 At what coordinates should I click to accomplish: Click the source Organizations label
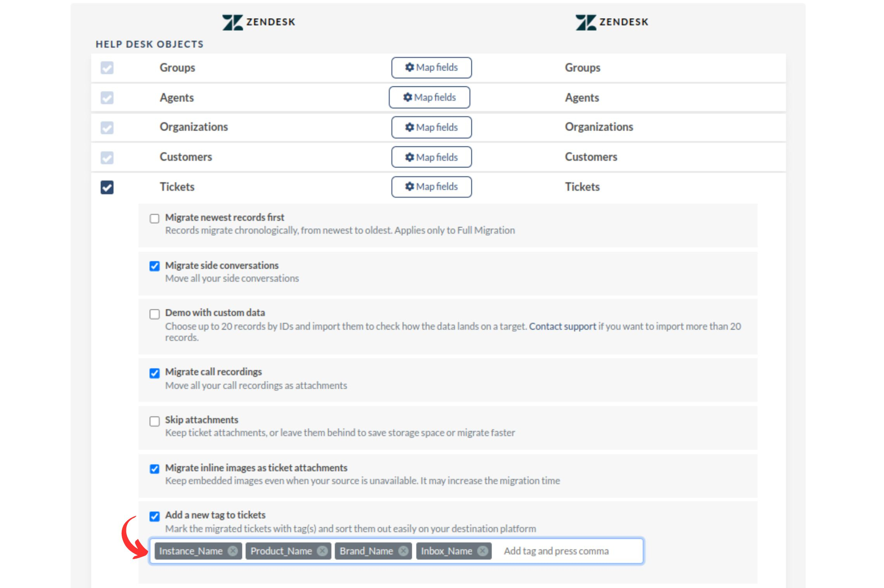[x=194, y=127]
